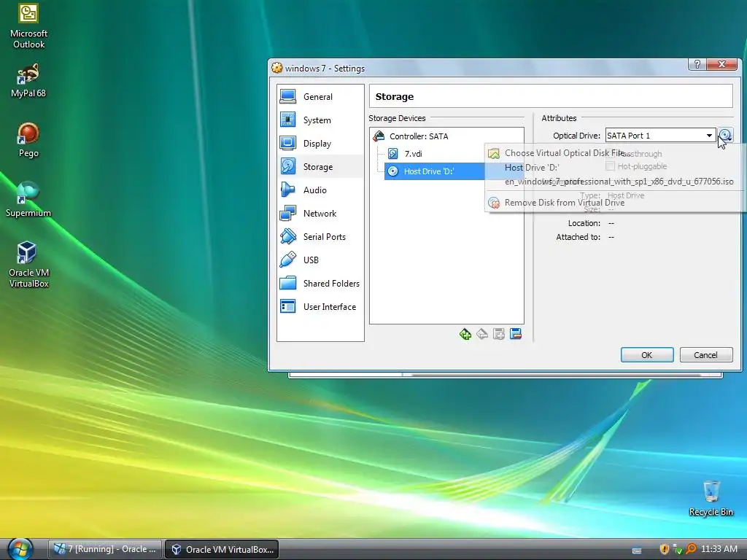Click the add storage controller icon
Image resolution: width=747 pixels, height=560 pixels.
click(x=465, y=334)
